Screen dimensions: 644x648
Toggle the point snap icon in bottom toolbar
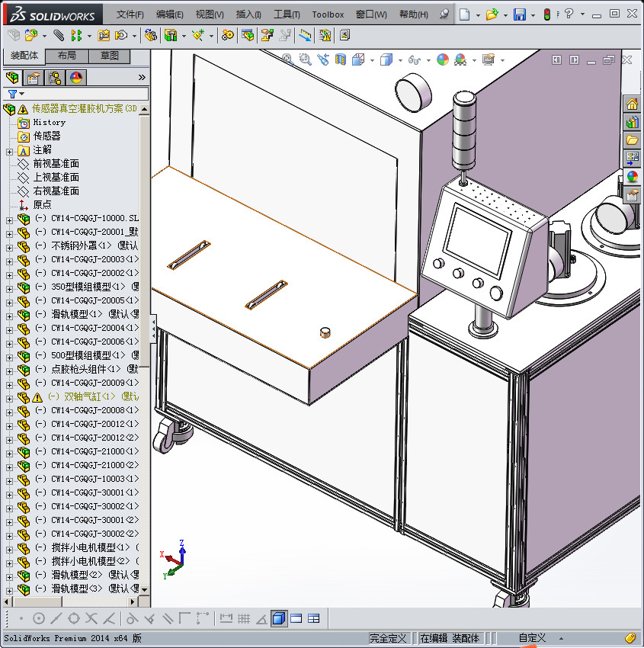[21, 618]
